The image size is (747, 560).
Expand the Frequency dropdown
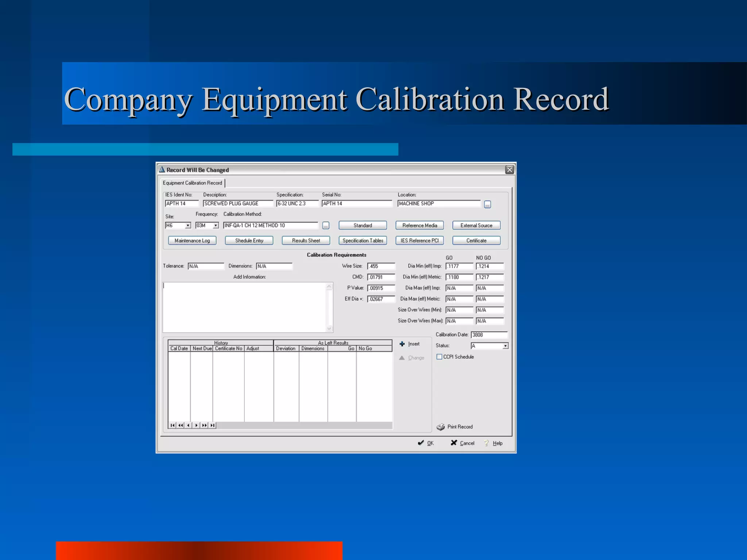pyautogui.click(x=216, y=226)
